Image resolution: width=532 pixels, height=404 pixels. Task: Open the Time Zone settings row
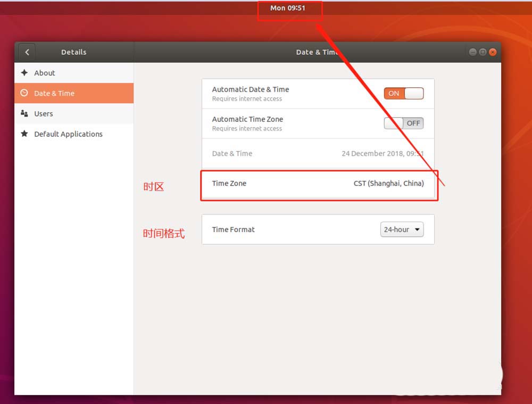pyautogui.click(x=318, y=183)
